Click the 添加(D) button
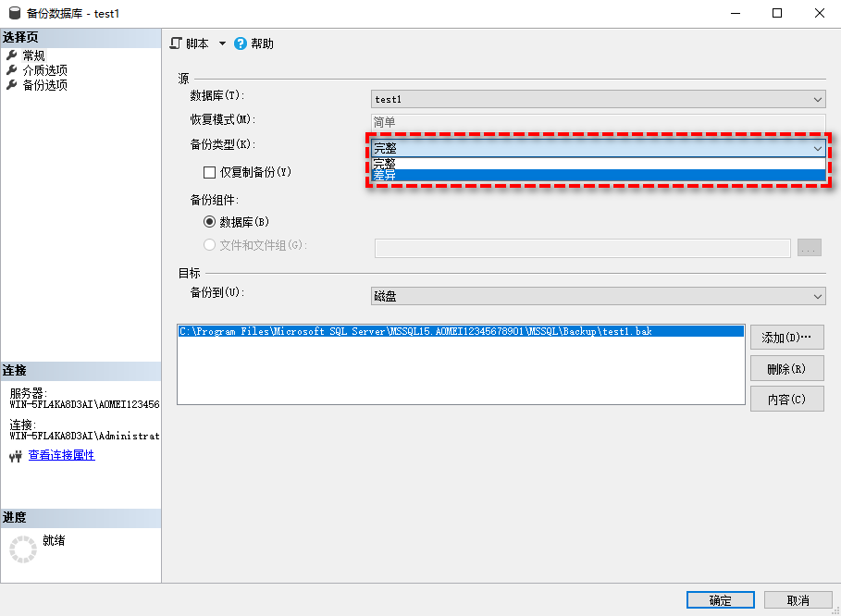The height and width of the screenshot is (616, 841). (786, 338)
